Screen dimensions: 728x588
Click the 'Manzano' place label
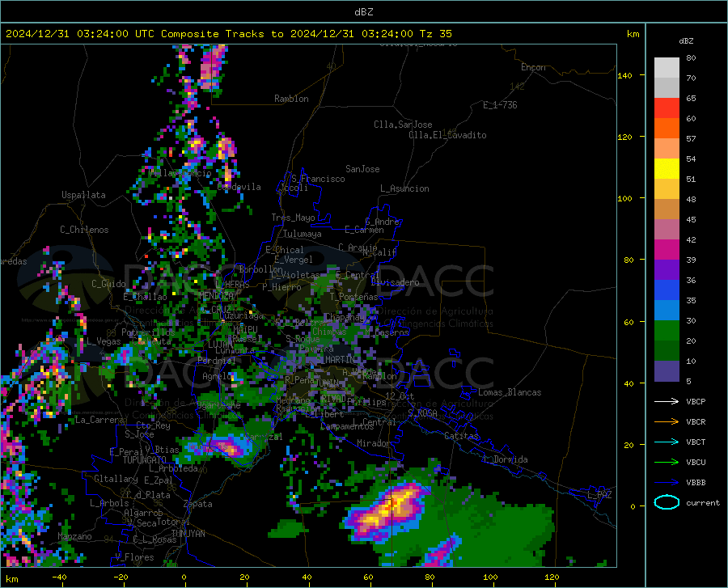click(74, 536)
